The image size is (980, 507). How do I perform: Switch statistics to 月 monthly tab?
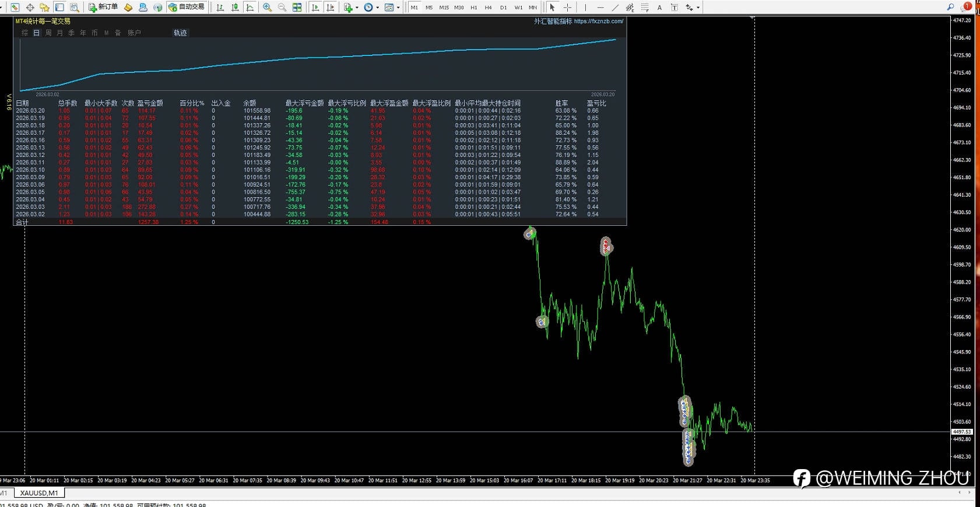(59, 33)
